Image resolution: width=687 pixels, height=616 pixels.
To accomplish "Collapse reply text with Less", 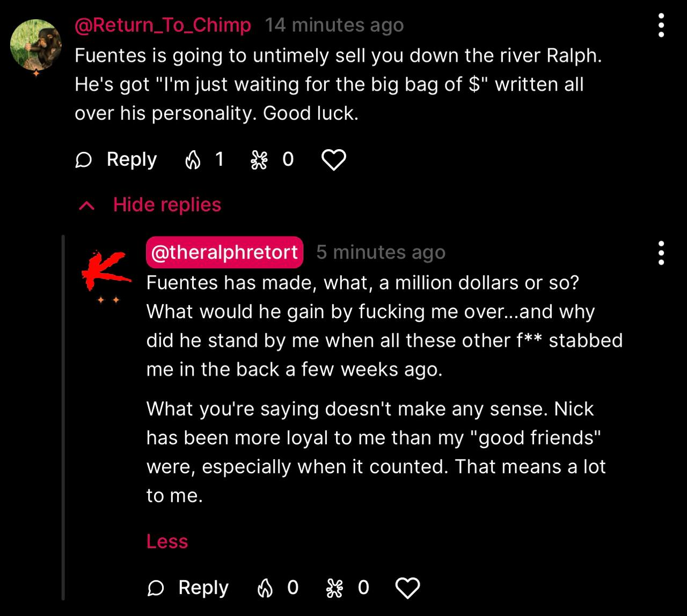I will pyautogui.click(x=167, y=541).
